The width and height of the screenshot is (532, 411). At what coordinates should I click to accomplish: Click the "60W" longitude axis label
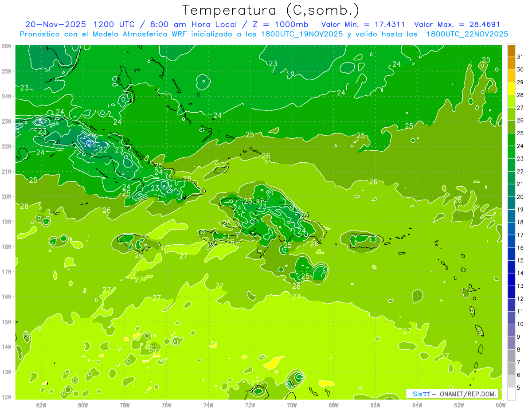[x=501, y=405]
